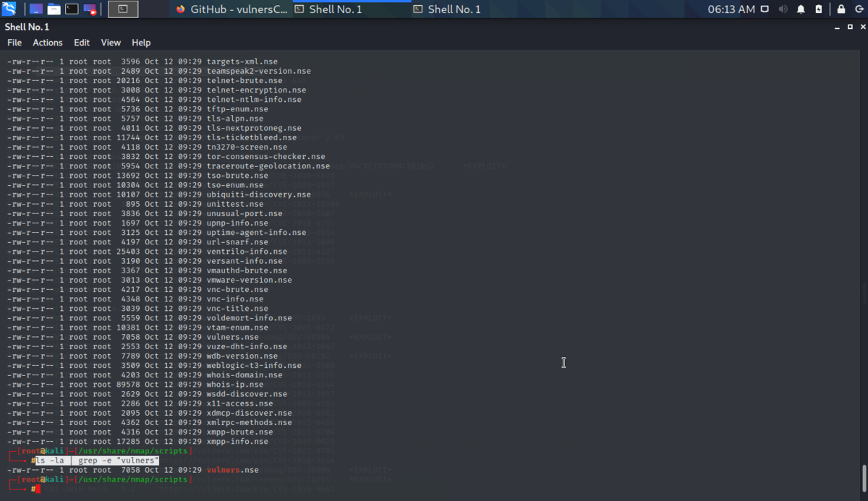Click wdb-version.nse file name

click(x=242, y=356)
